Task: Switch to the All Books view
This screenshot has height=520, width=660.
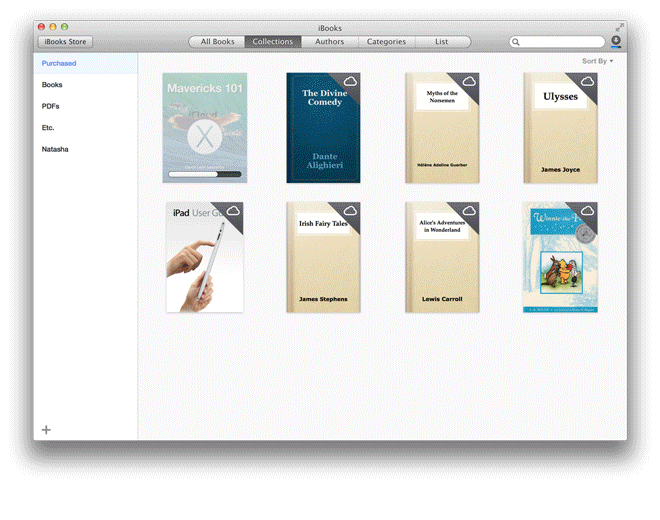Action: pyautogui.click(x=217, y=42)
